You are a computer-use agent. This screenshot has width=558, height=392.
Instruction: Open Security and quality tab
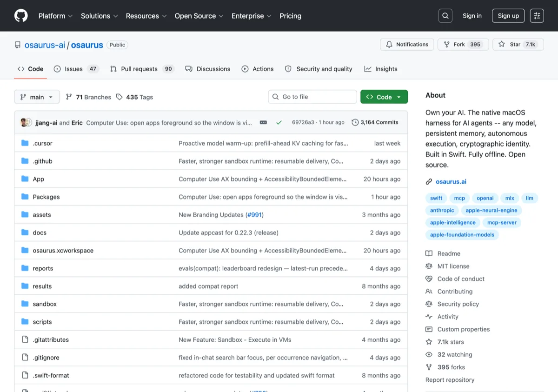click(x=319, y=69)
